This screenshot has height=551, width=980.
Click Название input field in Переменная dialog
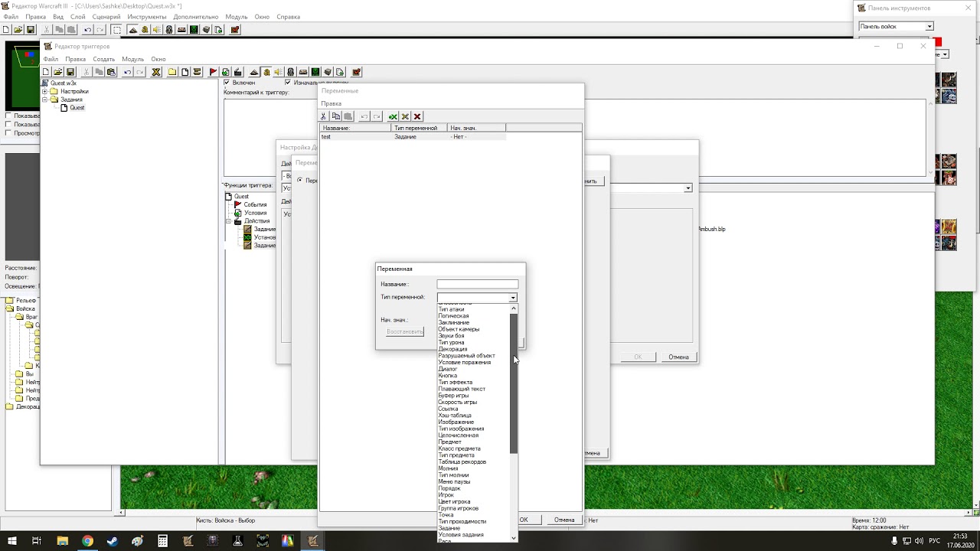click(x=477, y=284)
